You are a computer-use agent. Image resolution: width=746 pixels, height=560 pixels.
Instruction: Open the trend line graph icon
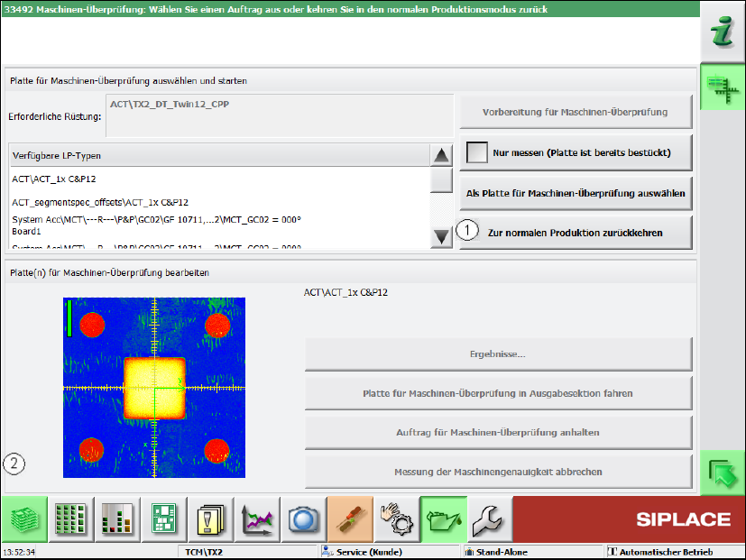[x=257, y=519]
